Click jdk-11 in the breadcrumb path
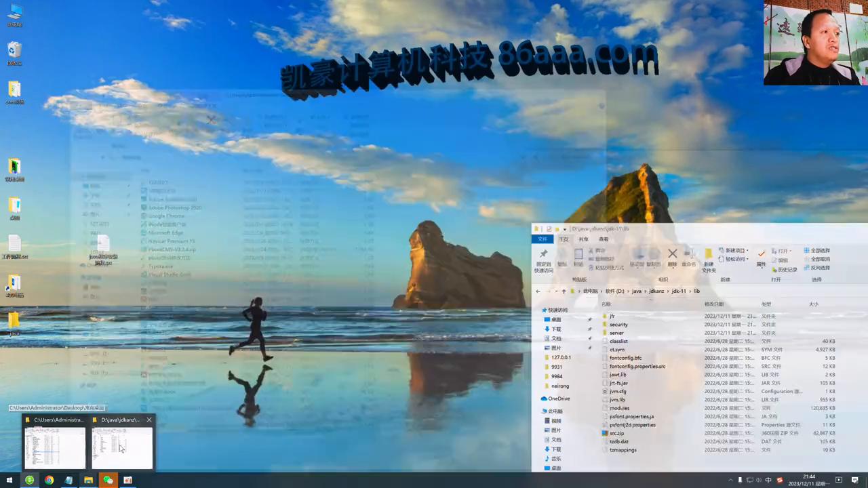The height and width of the screenshot is (488, 868). [x=679, y=291]
